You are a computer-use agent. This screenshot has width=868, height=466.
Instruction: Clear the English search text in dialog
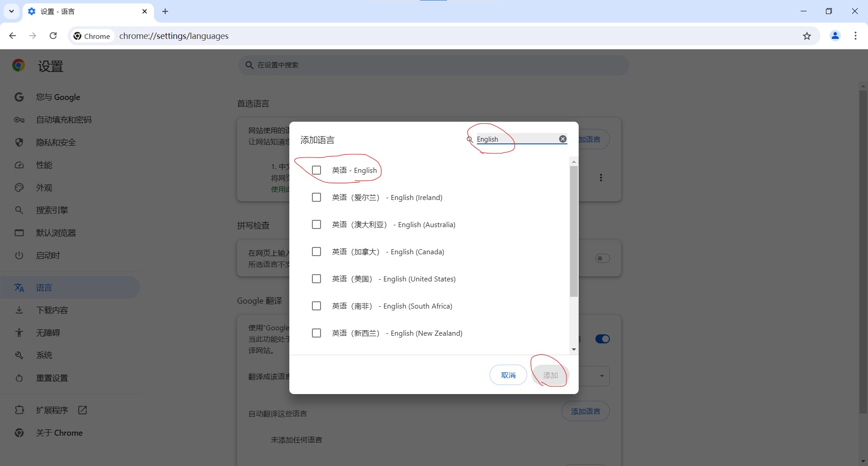coord(562,139)
